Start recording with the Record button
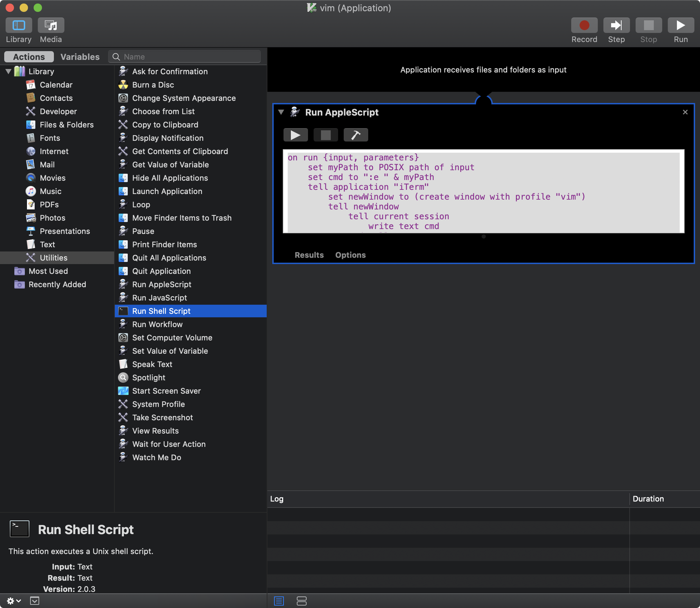Viewport: 700px width, 608px height. (584, 26)
